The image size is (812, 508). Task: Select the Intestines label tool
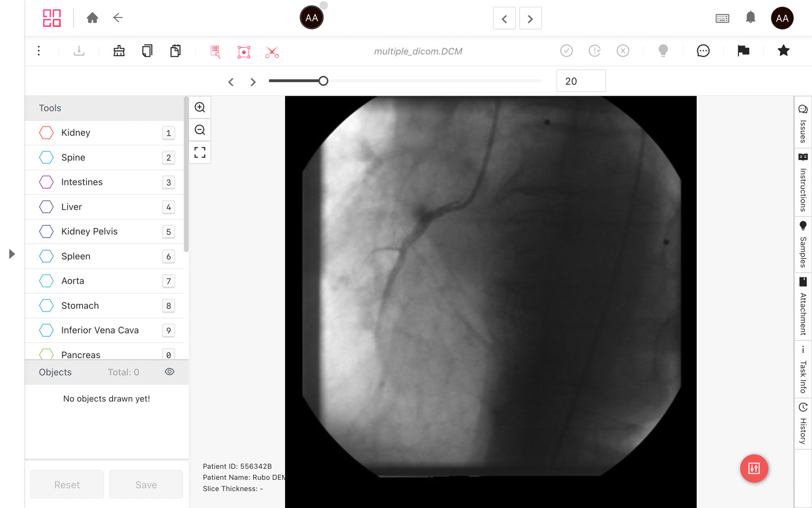[x=105, y=182]
